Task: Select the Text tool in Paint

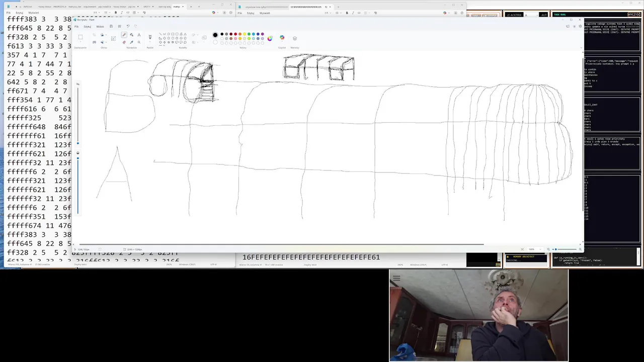Action: 139,35
